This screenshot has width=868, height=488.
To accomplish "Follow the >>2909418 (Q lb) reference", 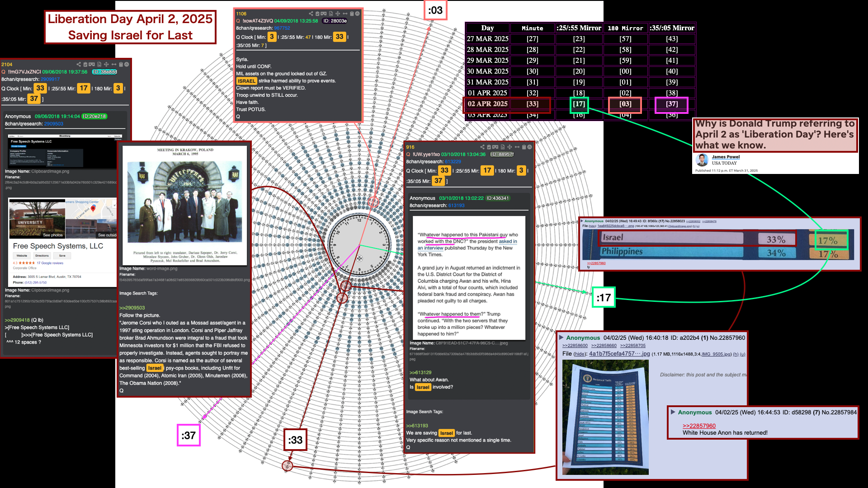I will tap(24, 320).
